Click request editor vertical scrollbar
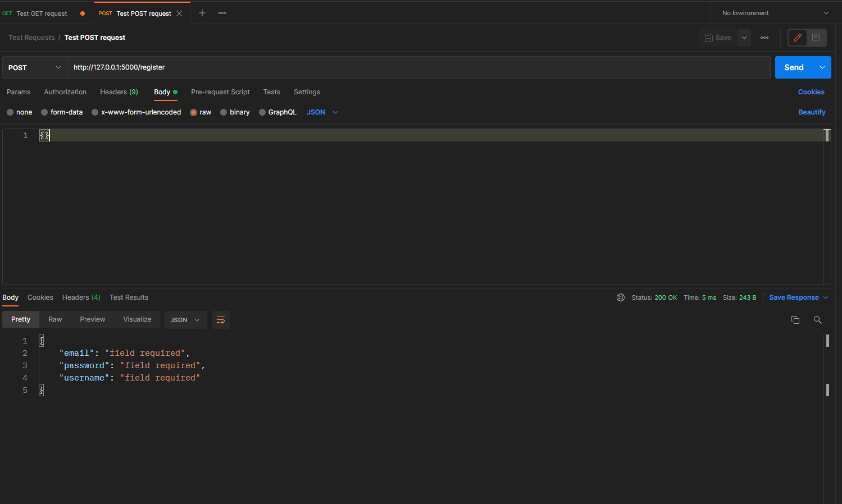The image size is (842, 504). [827, 135]
